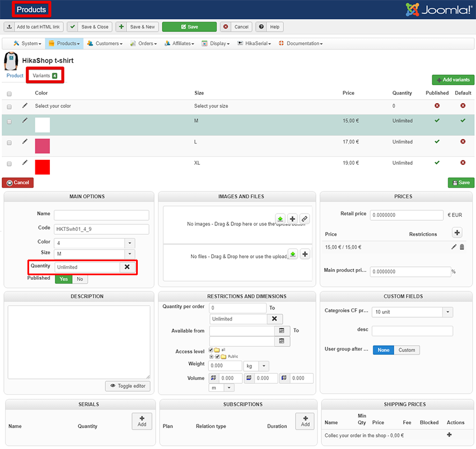The image size is (476, 449).
Task: Add a new price with plus icon
Action: click(457, 233)
